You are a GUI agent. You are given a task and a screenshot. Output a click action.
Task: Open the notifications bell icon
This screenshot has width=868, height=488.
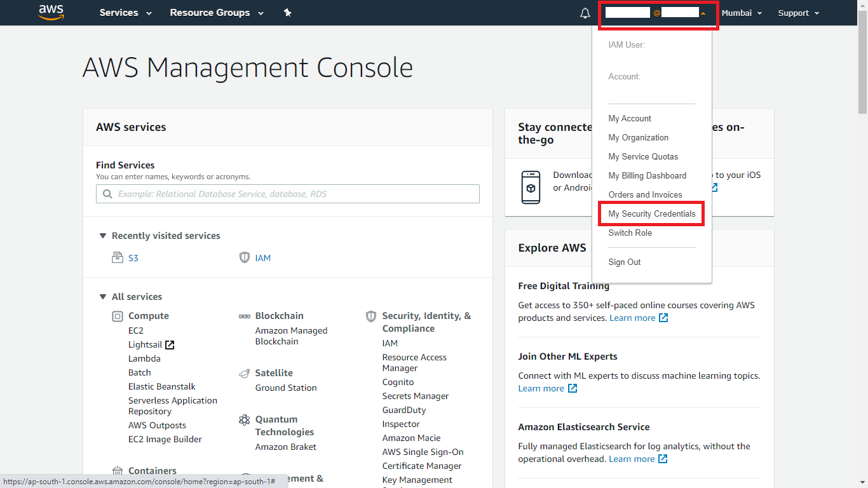(x=585, y=13)
